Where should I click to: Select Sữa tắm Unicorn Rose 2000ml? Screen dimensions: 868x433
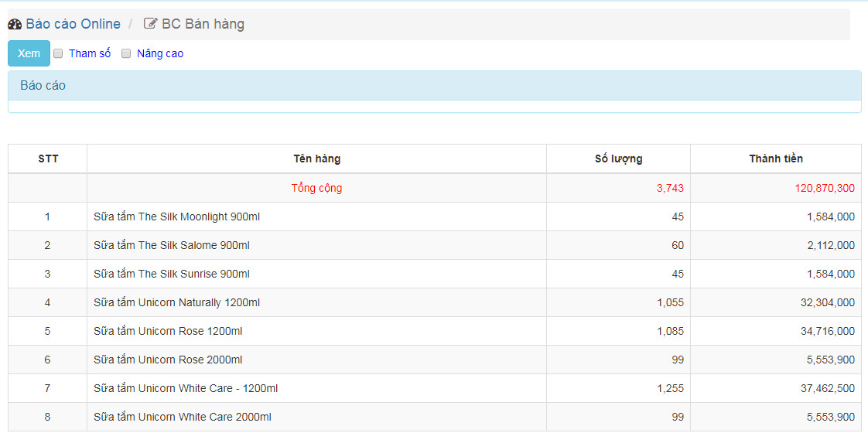(x=168, y=360)
